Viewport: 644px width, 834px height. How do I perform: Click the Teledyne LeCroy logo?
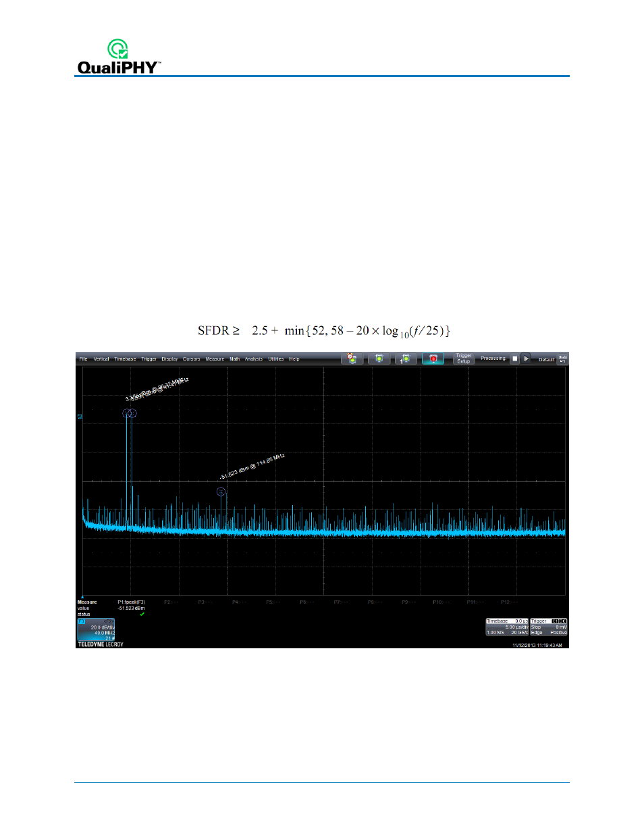pos(101,644)
